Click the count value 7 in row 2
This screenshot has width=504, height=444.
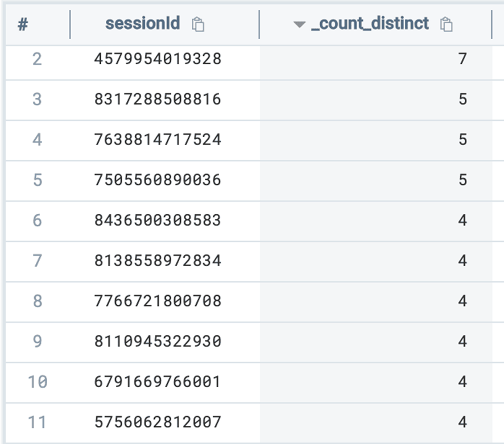tap(462, 59)
